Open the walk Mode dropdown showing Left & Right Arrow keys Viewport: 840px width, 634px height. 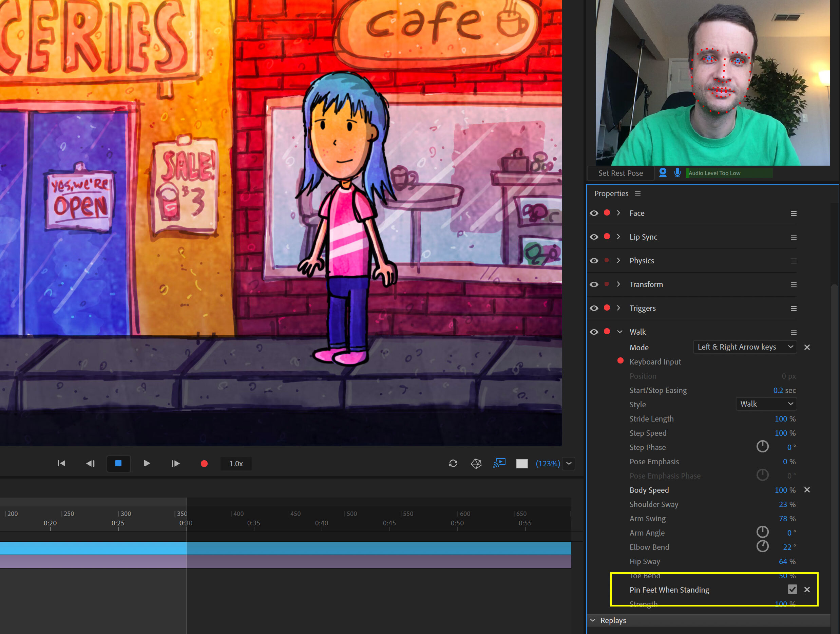coord(744,347)
